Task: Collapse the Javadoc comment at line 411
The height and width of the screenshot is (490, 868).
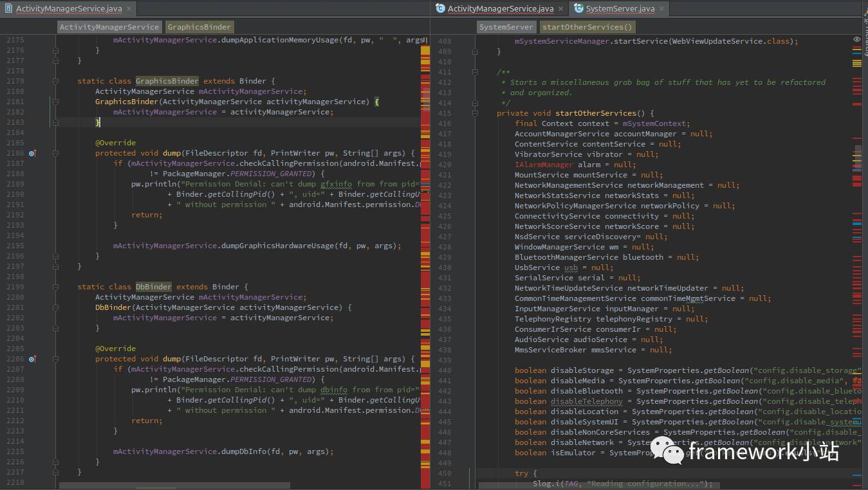Action: tap(476, 72)
